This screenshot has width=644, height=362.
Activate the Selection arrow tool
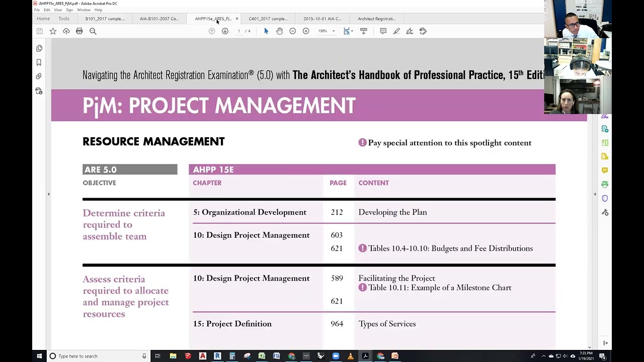point(266,31)
